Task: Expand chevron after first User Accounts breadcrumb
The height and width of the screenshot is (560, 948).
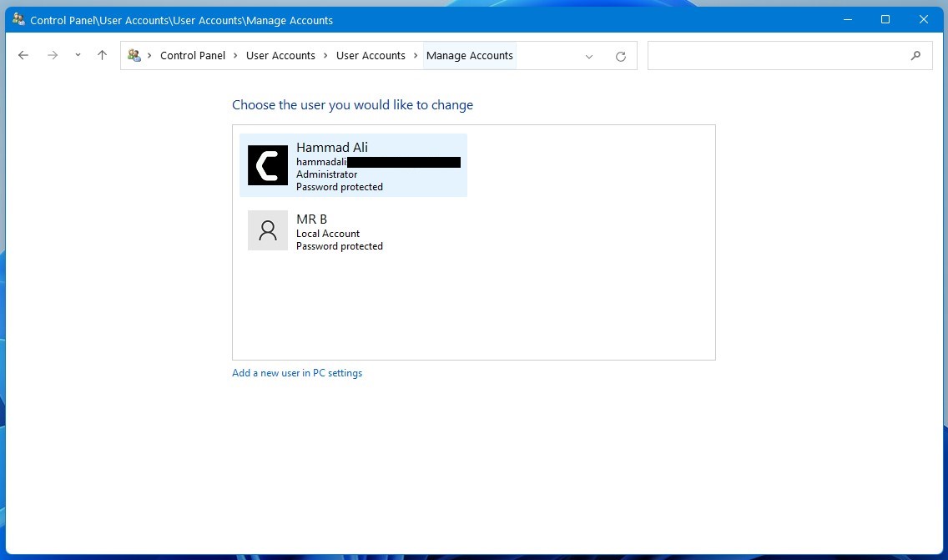Action: point(325,56)
